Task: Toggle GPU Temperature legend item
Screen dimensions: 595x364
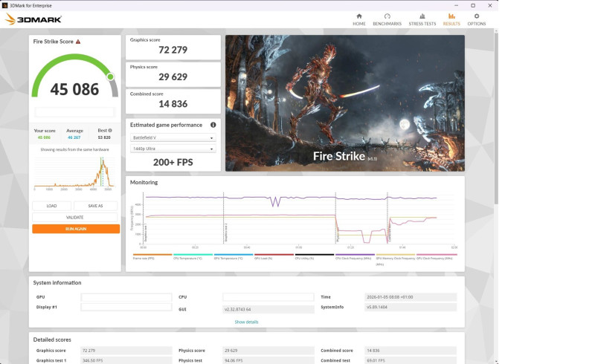Action: click(x=234, y=257)
